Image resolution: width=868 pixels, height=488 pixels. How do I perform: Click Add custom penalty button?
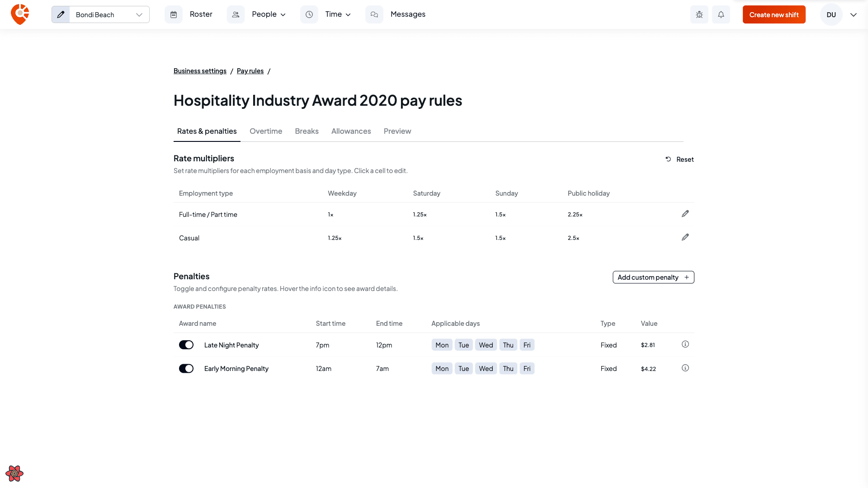(x=653, y=277)
